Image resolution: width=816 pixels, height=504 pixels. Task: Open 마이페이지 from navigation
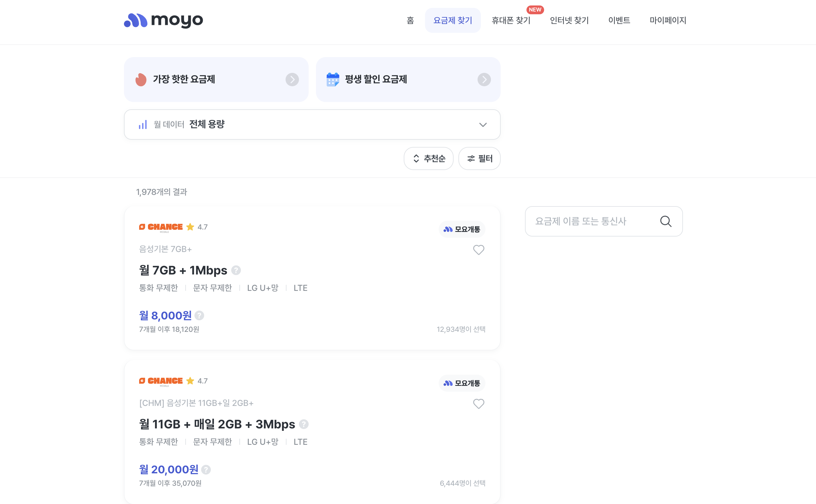(668, 21)
